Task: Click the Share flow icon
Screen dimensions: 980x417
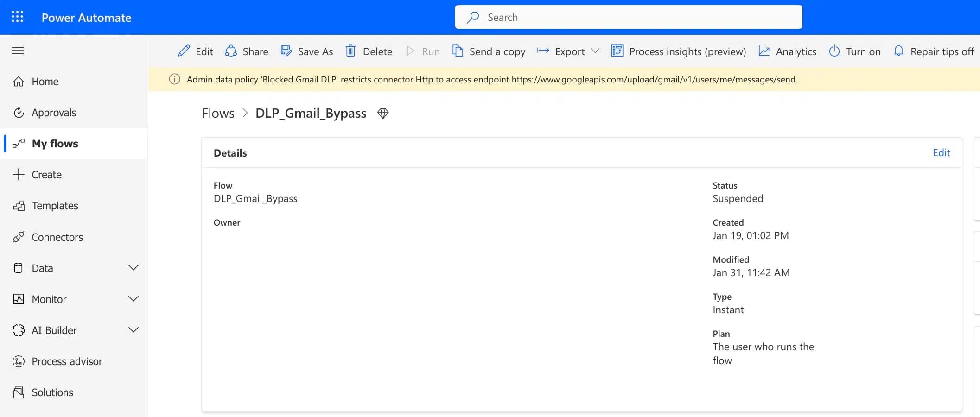Action: point(231,51)
